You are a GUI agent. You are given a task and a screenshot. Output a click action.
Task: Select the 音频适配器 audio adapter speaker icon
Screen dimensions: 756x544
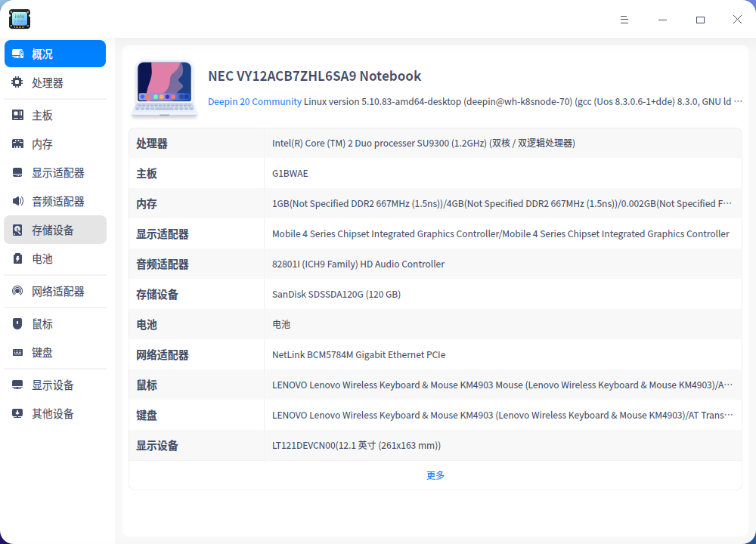[x=17, y=201]
